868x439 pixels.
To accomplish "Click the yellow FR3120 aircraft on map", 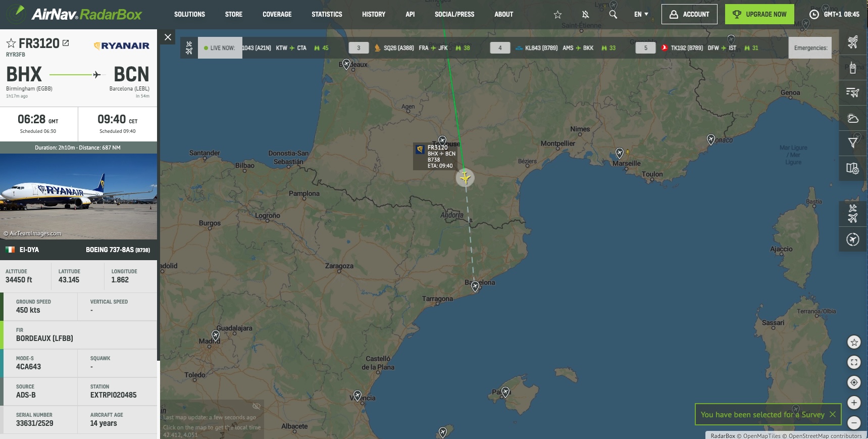I will pyautogui.click(x=465, y=177).
